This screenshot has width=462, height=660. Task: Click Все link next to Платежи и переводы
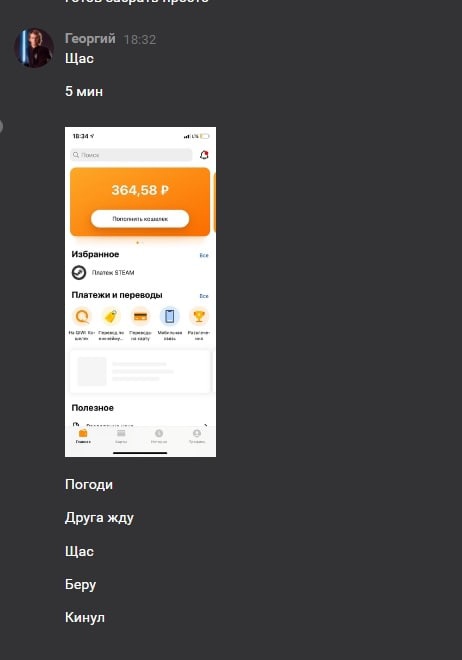[204, 296]
